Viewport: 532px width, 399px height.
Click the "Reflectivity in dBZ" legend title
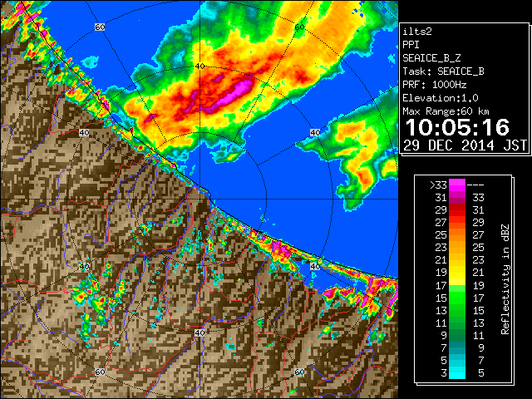[505, 279]
